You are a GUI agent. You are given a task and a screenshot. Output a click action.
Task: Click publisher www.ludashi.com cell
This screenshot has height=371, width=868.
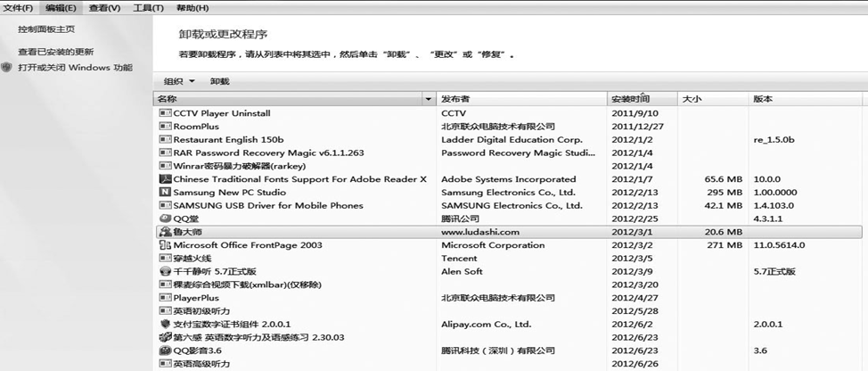[x=480, y=232]
